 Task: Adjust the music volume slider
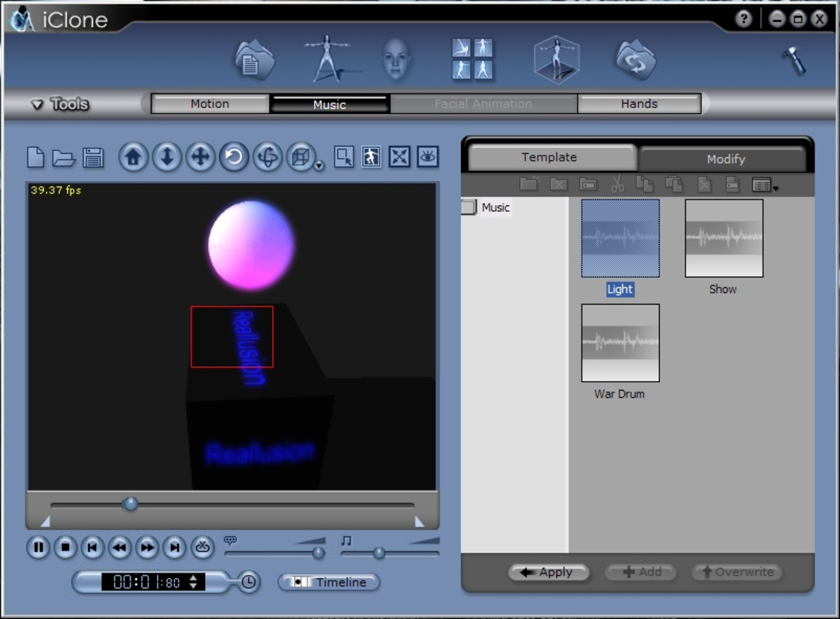[379, 553]
